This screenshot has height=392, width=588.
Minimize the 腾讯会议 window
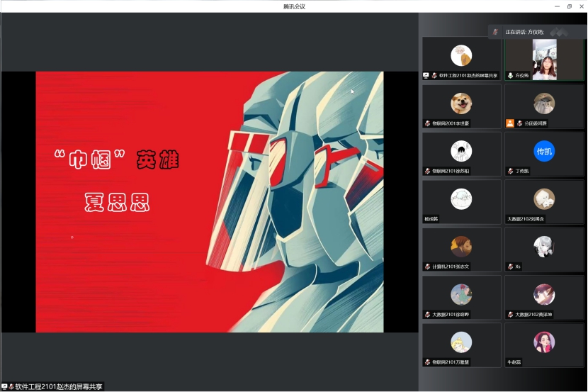click(557, 6)
